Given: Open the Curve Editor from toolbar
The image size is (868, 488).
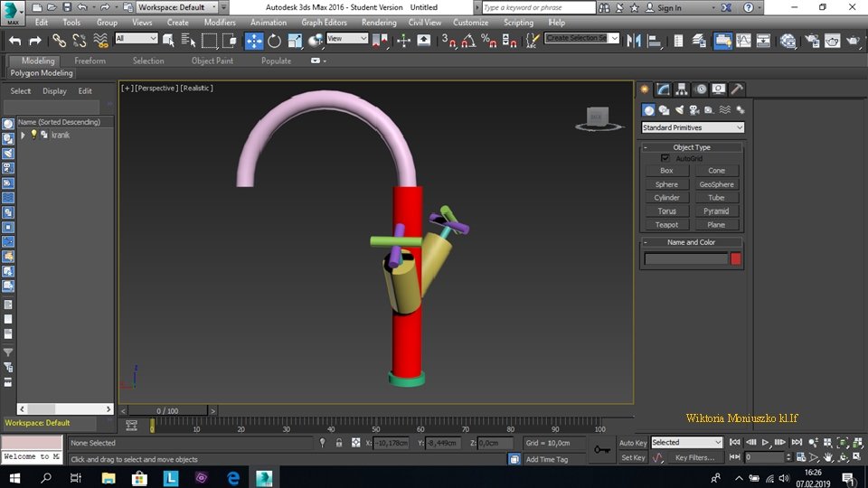Looking at the screenshot, I should [x=743, y=41].
